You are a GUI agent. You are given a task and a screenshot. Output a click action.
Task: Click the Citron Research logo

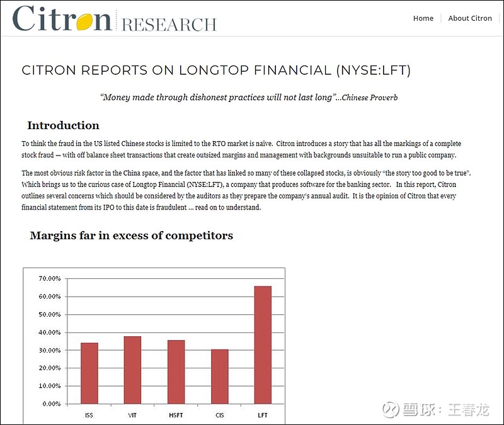click(115, 18)
